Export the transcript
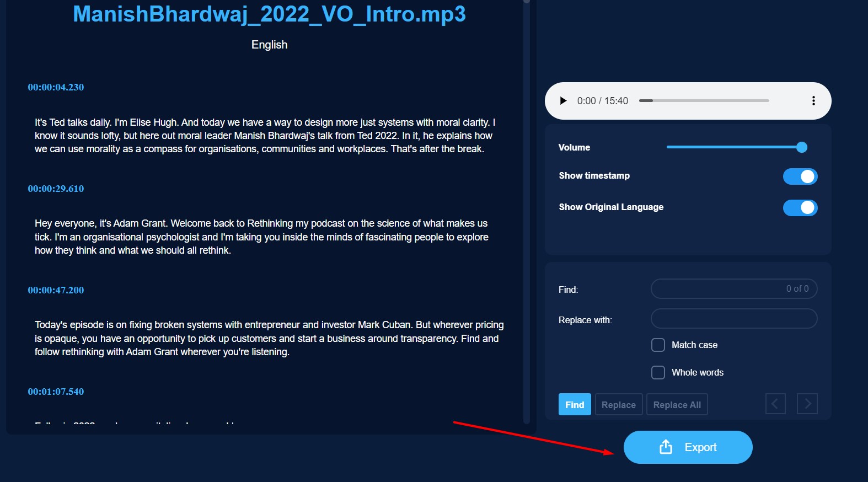The image size is (868, 482). point(688,447)
